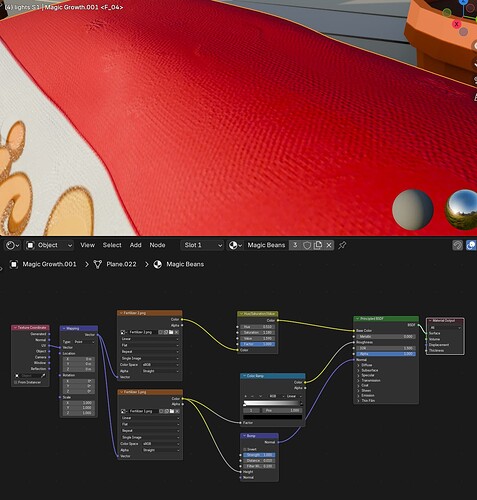Click the overlay icon at header right end
477x500 pixels.
471,245
